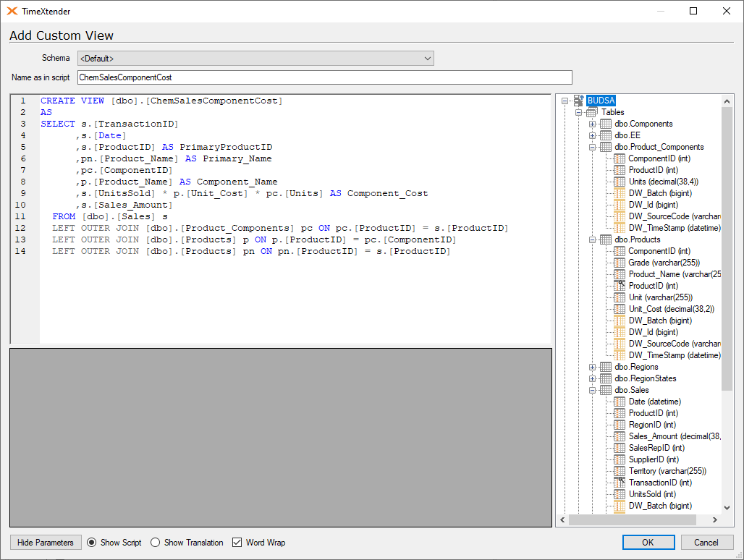
Task: Click the Sales_Amount field icon
Action: click(x=620, y=436)
